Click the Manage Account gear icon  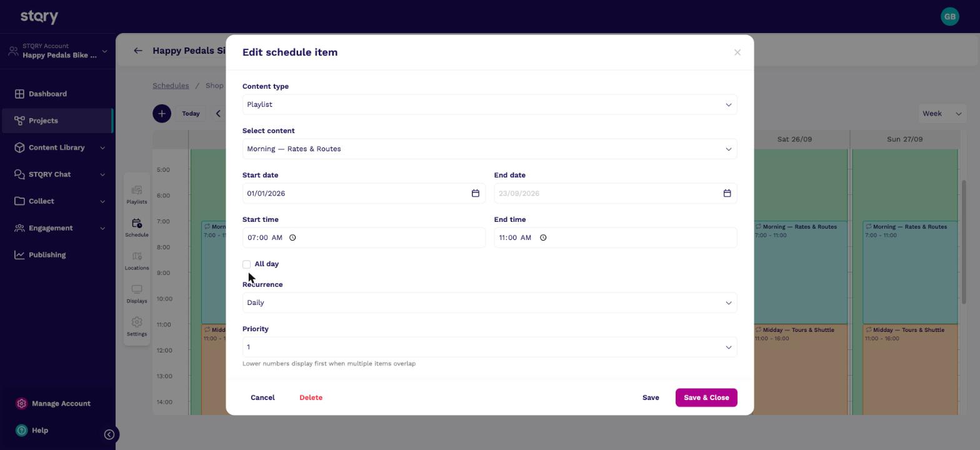tap(21, 404)
